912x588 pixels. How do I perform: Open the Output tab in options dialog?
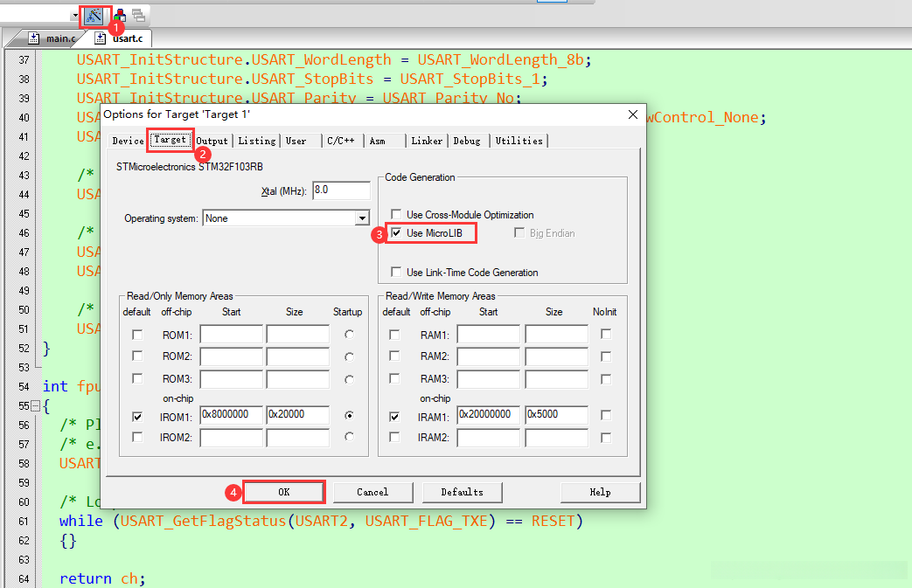tap(212, 141)
